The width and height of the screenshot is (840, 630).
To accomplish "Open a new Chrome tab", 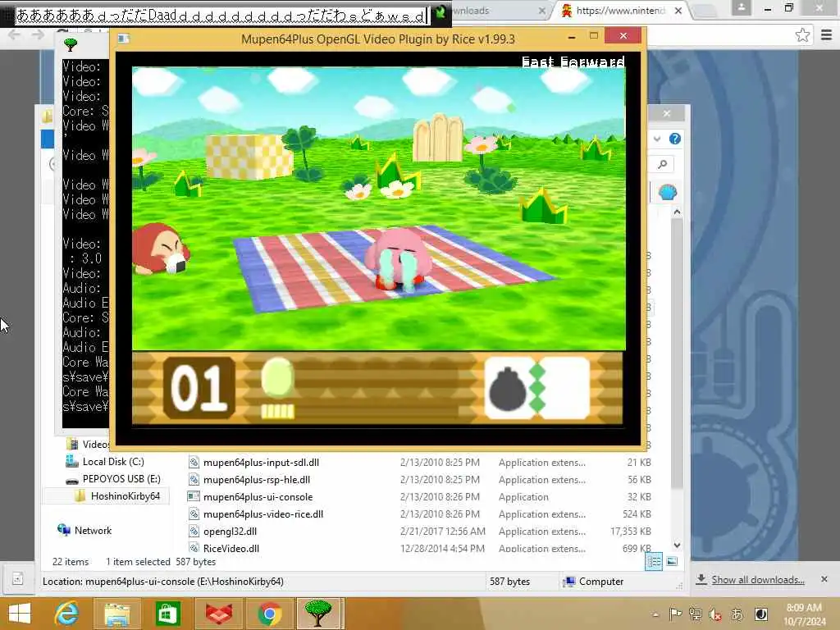I will coord(705,10).
